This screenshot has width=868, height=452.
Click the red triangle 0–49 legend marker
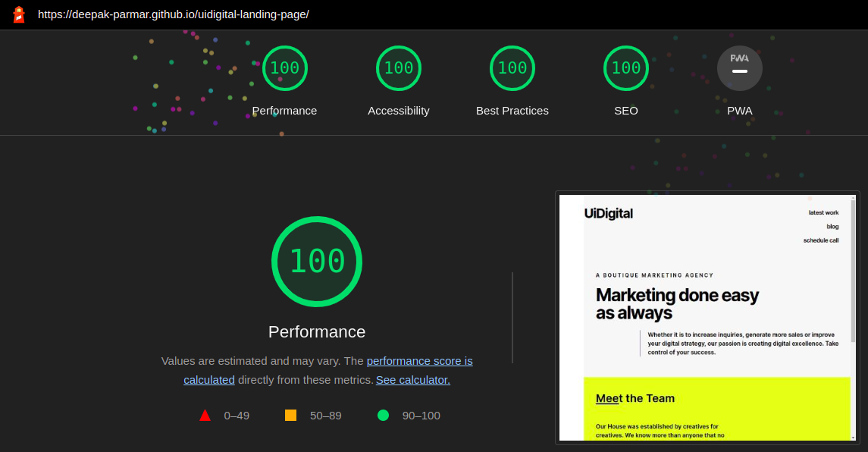204,415
